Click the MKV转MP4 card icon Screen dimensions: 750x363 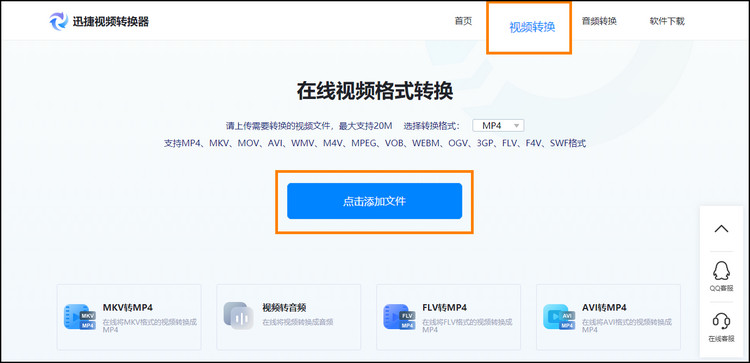click(79, 317)
